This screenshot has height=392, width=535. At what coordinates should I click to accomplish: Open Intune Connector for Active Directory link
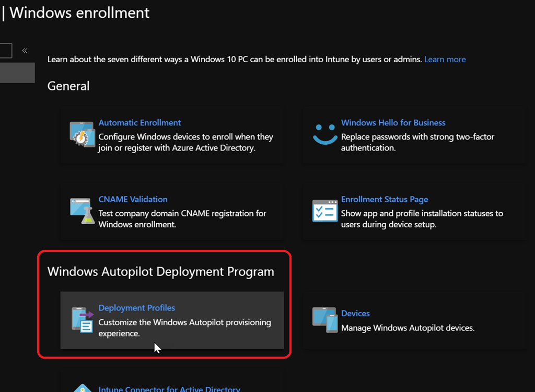169,388
